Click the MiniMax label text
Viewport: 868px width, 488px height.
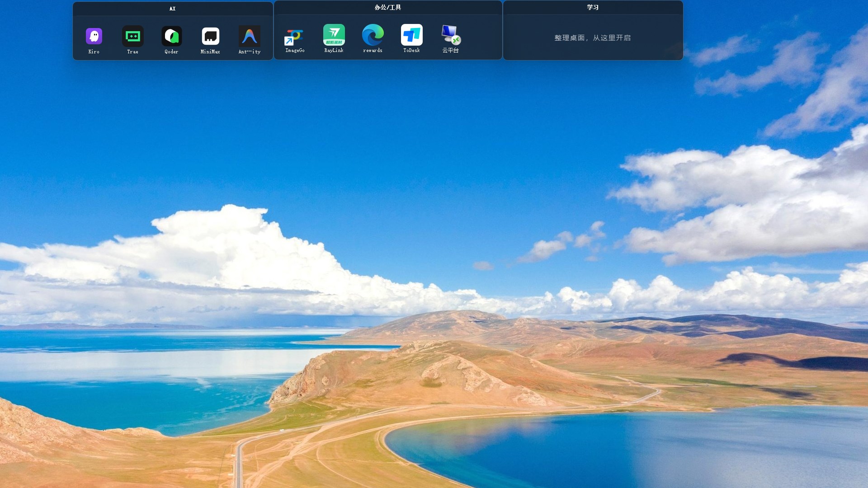click(x=210, y=52)
